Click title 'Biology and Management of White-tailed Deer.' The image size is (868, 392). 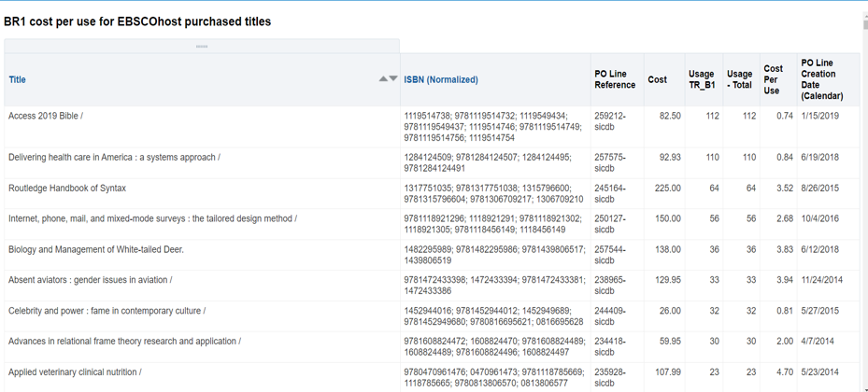tap(96, 250)
